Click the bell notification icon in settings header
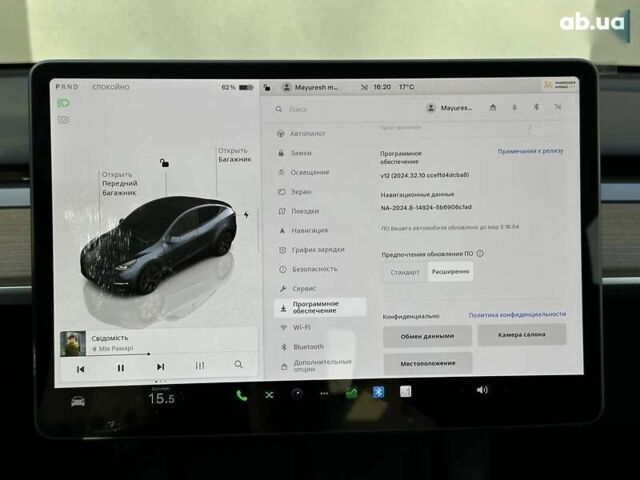Image resolution: width=640 pixels, height=480 pixels. tap(514, 107)
